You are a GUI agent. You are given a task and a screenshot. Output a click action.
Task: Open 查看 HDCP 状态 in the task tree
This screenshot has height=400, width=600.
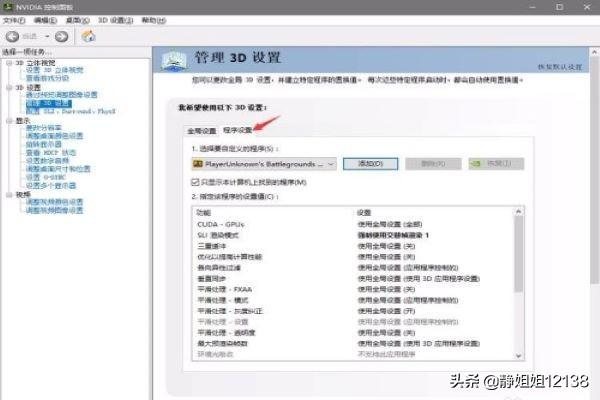pyautogui.click(x=51, y=153)
